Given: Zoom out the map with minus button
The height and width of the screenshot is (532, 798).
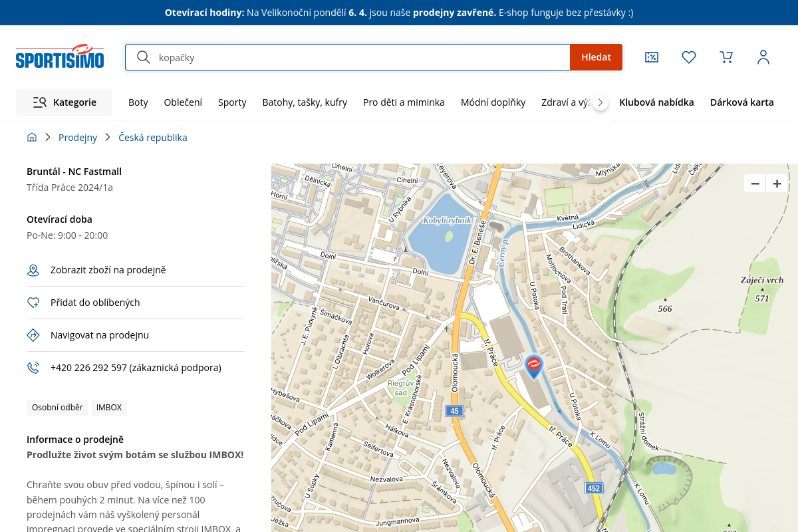Looking at the screenshot, I should click(755, 184).
